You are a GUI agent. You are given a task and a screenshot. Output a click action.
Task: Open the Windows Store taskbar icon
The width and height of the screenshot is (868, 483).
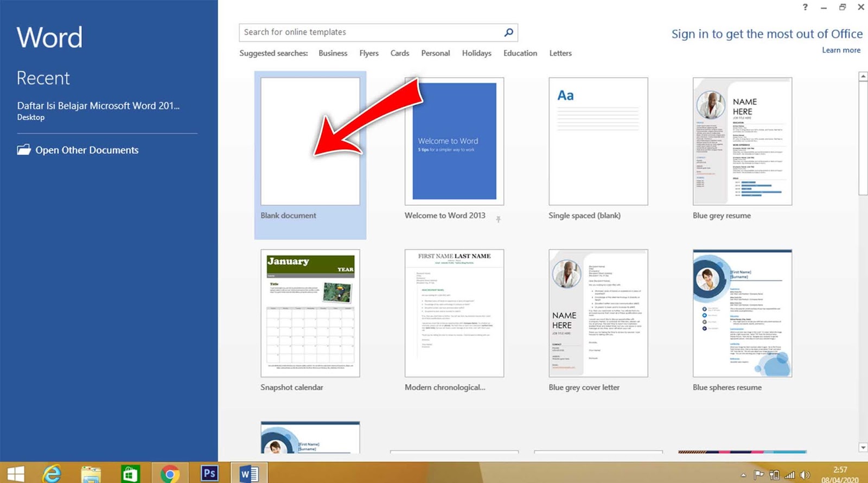(130, 474)
